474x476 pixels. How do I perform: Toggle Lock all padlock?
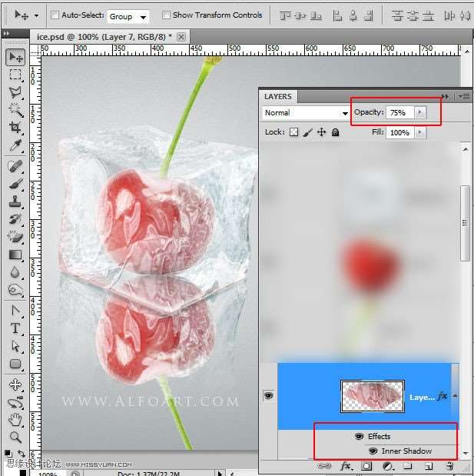[x=336, y=132]
